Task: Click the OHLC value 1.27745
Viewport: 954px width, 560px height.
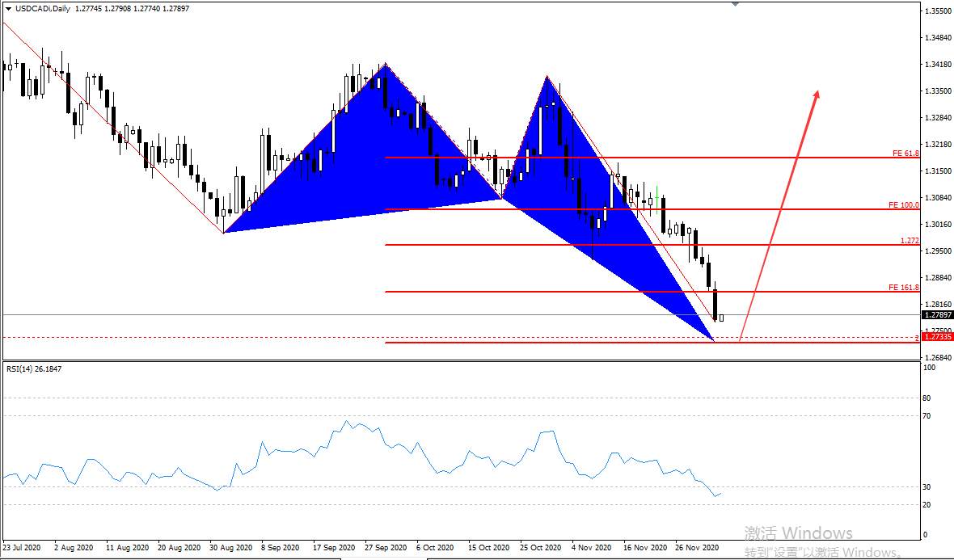Action: [87, 9]
